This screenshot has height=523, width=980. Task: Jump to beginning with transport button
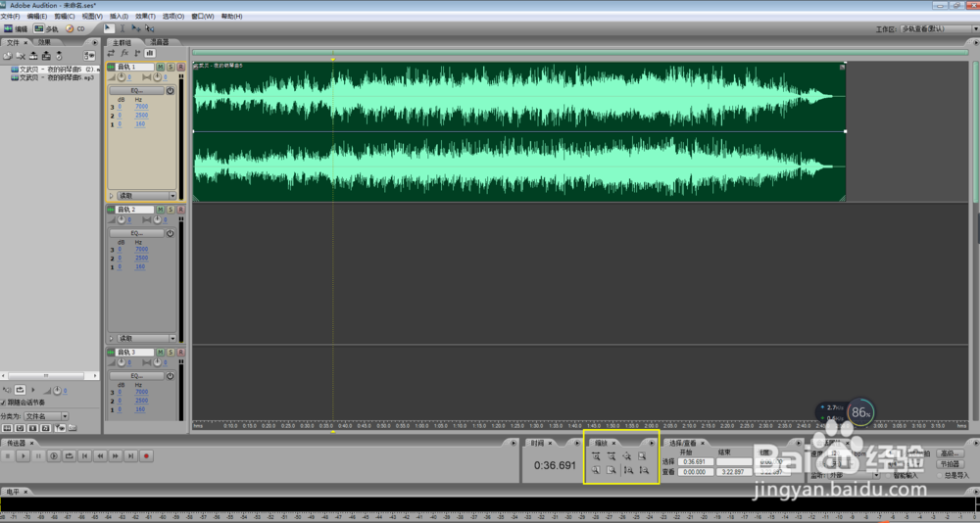pyautogui.click(x=85, y=456)
